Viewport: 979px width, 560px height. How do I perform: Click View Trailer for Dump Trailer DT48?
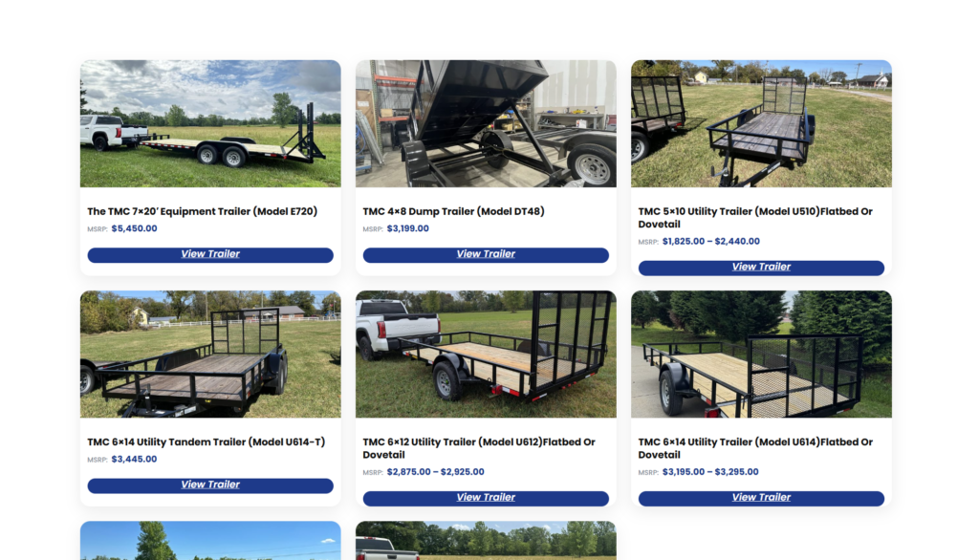tap(486, 255)
